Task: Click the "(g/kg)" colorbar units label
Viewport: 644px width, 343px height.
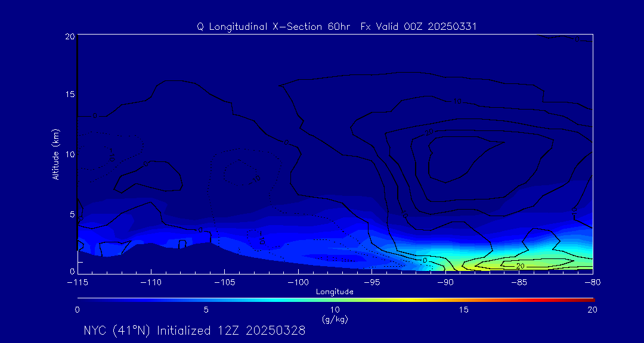Action: 335,318
